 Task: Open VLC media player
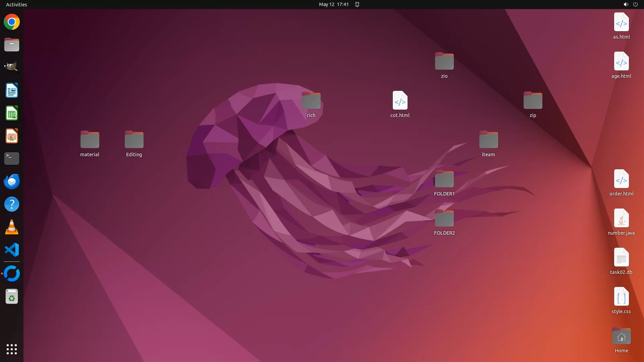click(x=12, y=227)
